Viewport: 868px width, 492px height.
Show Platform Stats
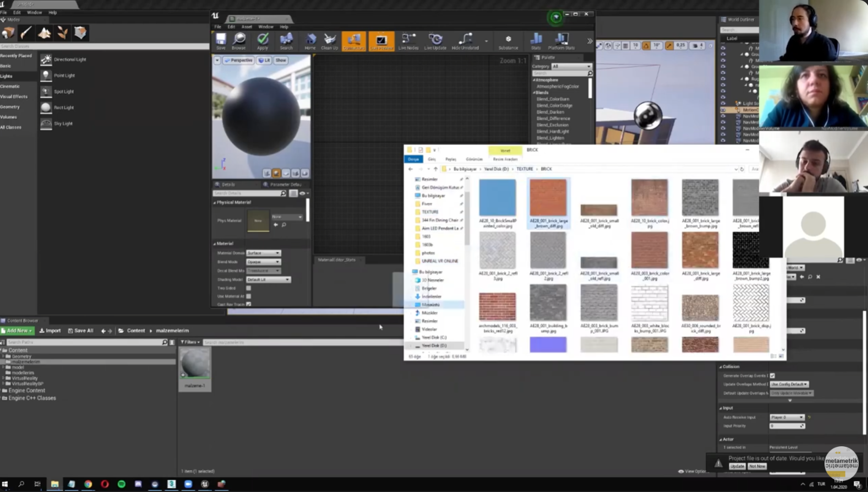(x=561, y=41)
